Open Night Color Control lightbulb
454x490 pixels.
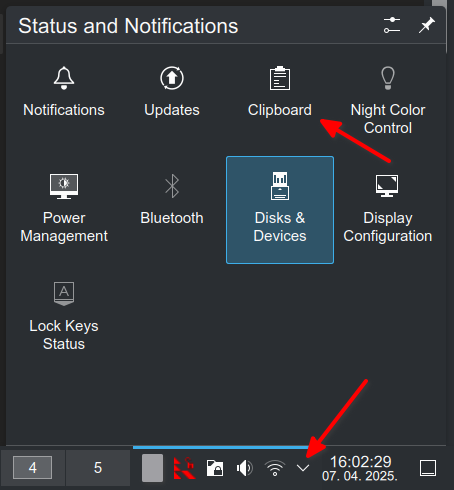pyautogui.click(x=388, y=78)
